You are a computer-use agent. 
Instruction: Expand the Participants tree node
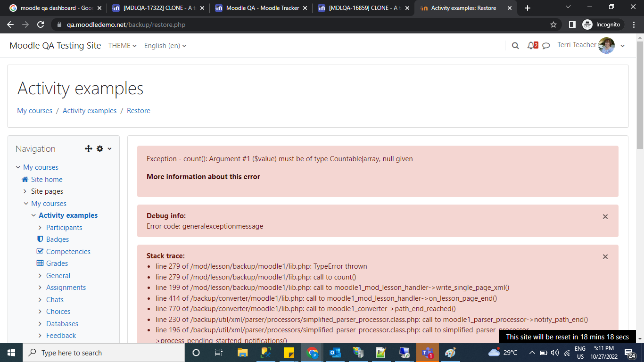(40, 228)
